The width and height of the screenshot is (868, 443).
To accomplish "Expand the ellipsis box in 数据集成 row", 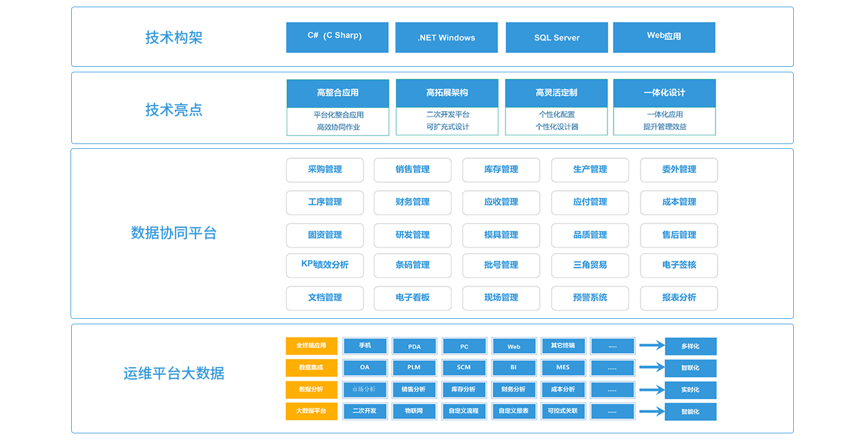I will pos(612,368).
